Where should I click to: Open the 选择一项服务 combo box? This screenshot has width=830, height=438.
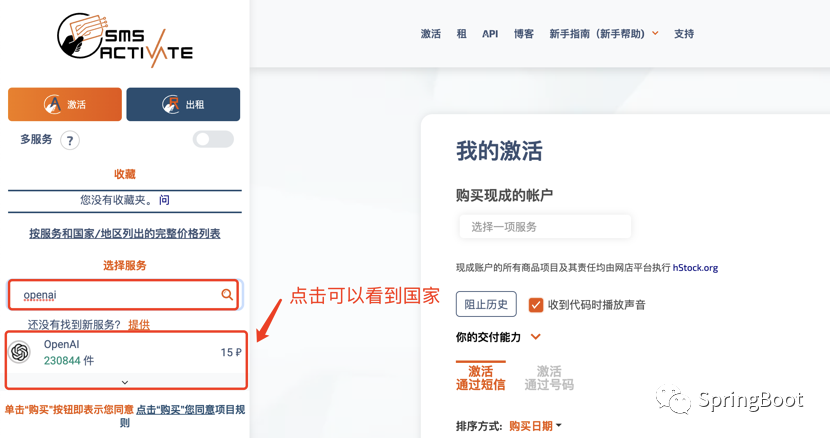click(545, 227)
